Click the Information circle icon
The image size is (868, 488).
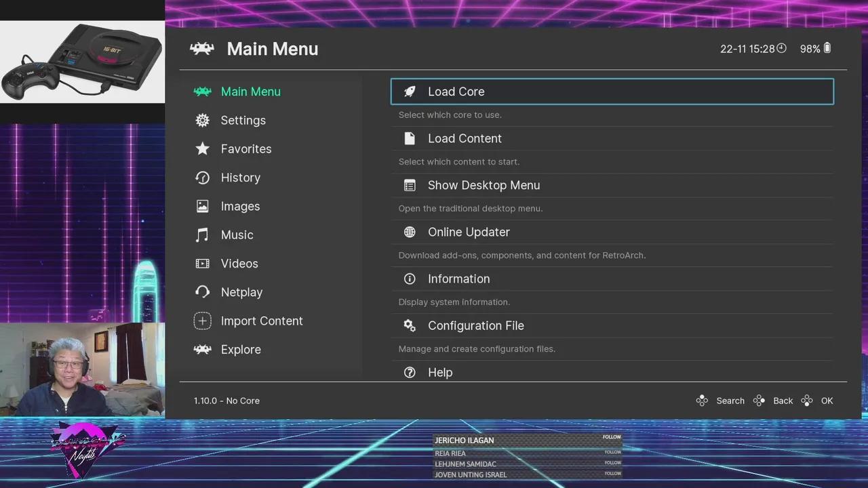[x=410, y=279]
